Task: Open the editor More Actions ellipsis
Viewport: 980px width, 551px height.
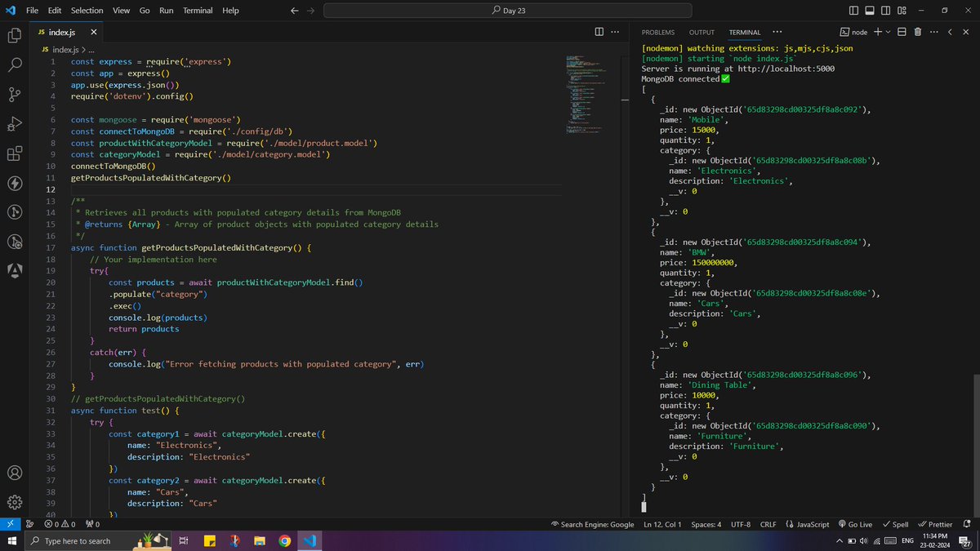Action: coord(616,32)
